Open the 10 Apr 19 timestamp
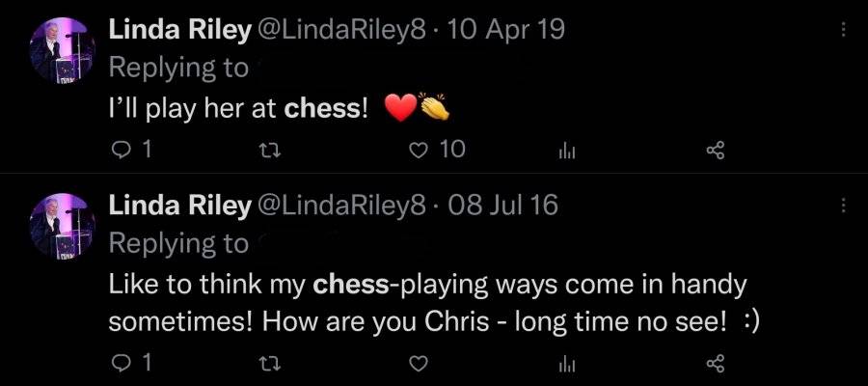The width and height of the screenshot is (868, 386). pos(504,31)
